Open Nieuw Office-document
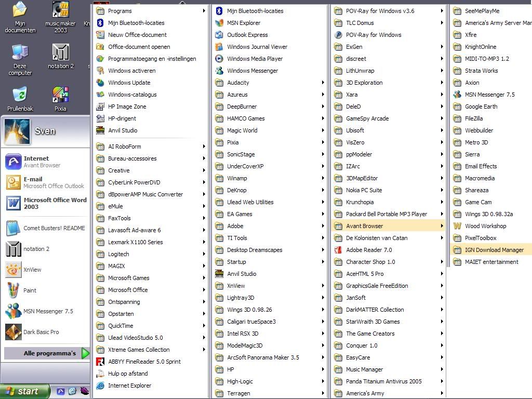Image resolution: width=532 pixels, height=399 pixels. [151, 35]
